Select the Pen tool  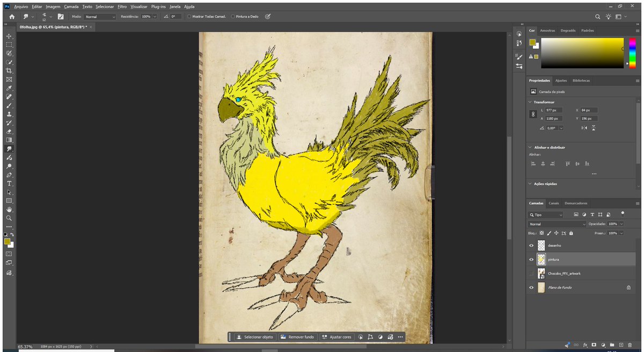click(x=9, y=175)
